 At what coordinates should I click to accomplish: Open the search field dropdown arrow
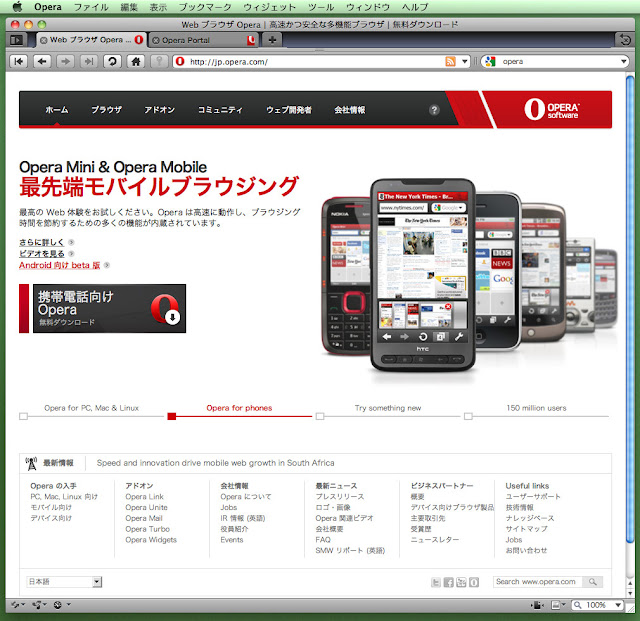tap(624, 62)
